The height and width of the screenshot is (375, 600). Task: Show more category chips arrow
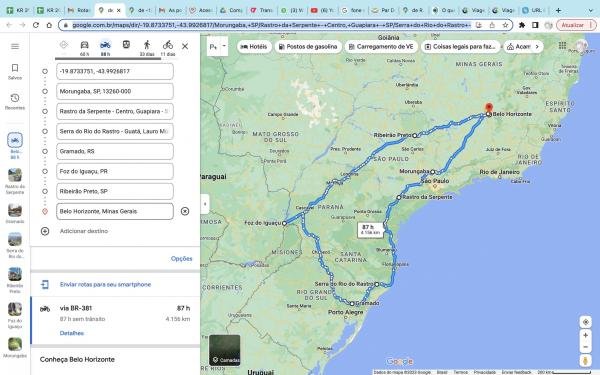(x=537, y=47)
